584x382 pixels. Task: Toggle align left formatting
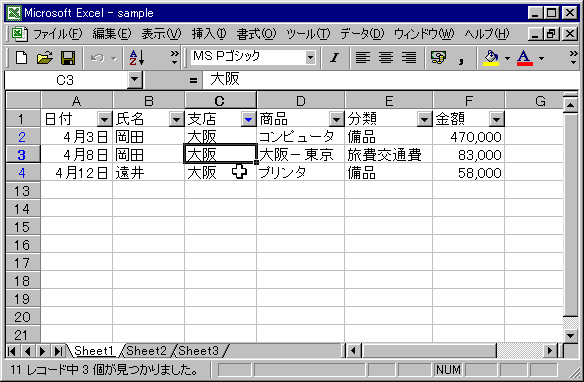click(363, 58)
